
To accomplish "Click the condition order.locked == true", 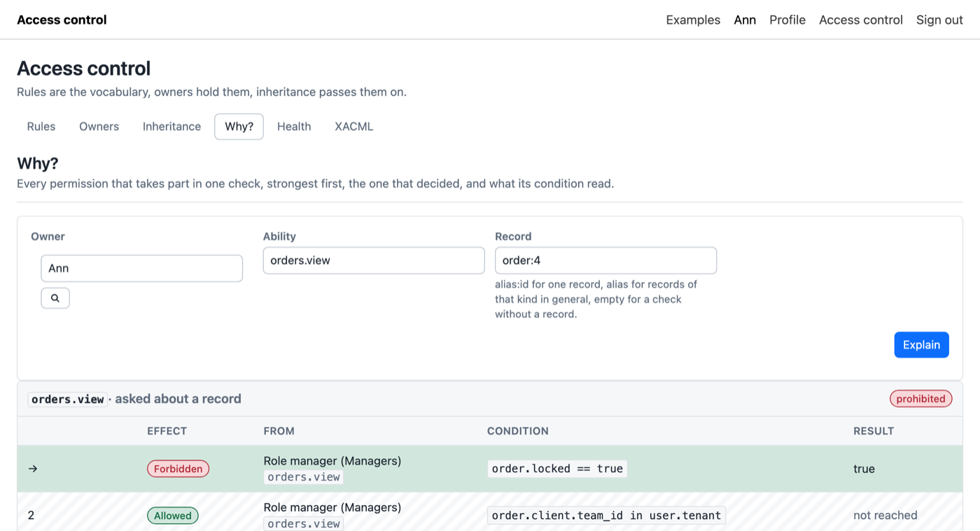I will [x=557, y=469].
